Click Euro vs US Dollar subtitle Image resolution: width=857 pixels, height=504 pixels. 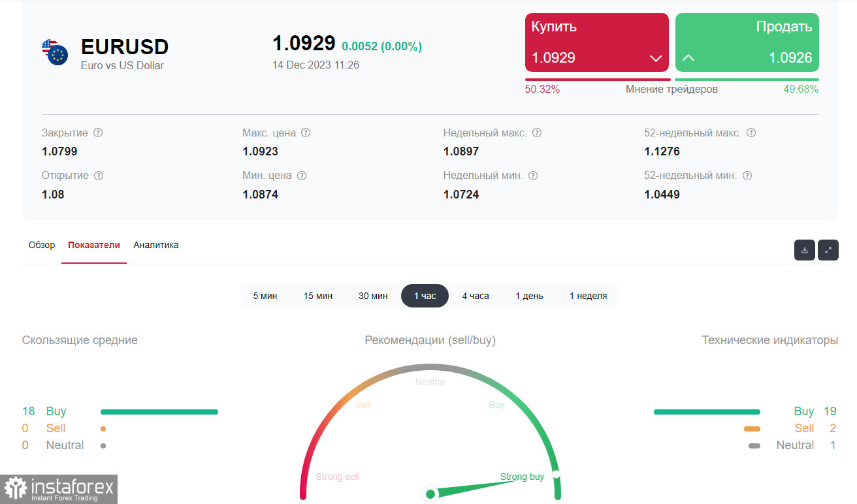(122, 65)
